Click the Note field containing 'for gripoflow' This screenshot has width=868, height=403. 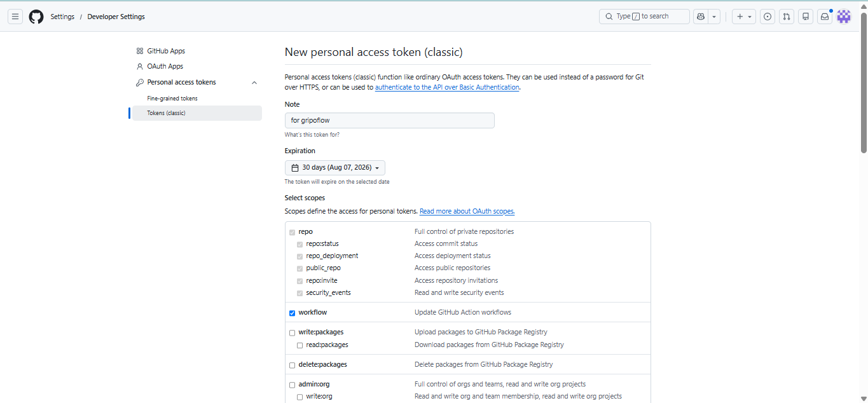(x=389, y=120)
